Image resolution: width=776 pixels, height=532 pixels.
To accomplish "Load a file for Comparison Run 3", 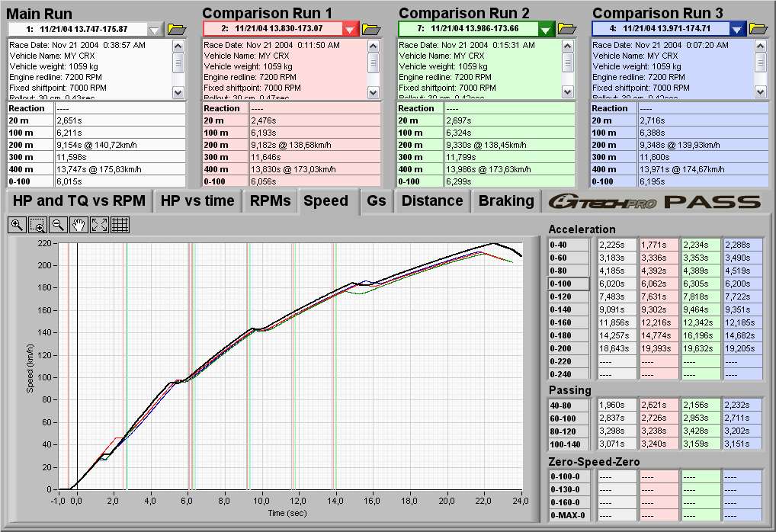I will [758, 29].
